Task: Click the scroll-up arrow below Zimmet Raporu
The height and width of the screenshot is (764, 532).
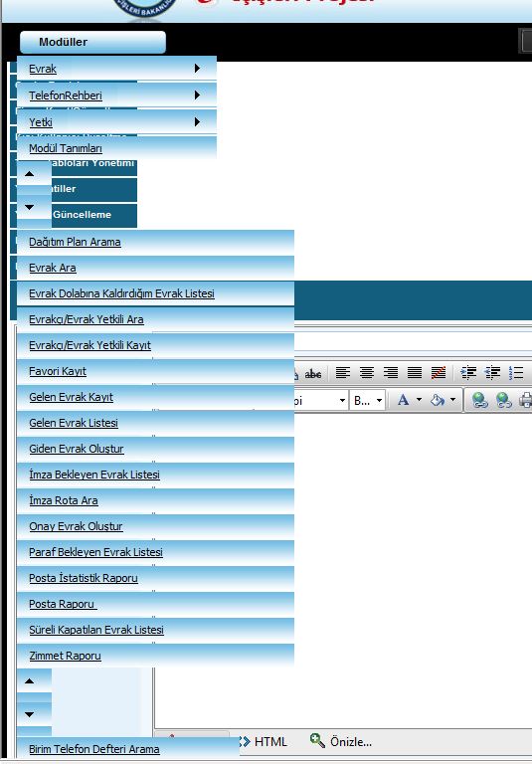Action: (x=29, y=681)
